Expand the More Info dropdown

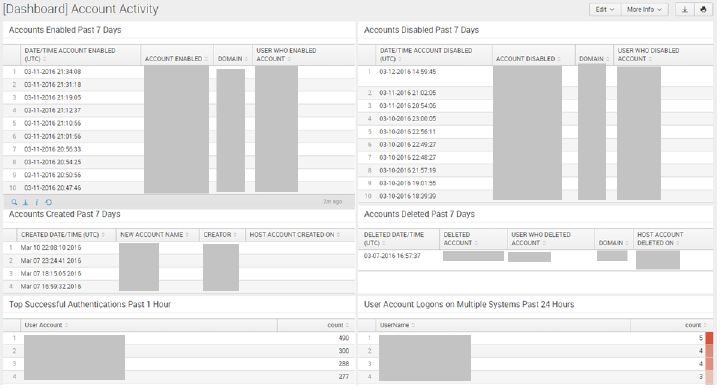coord(644,9)
